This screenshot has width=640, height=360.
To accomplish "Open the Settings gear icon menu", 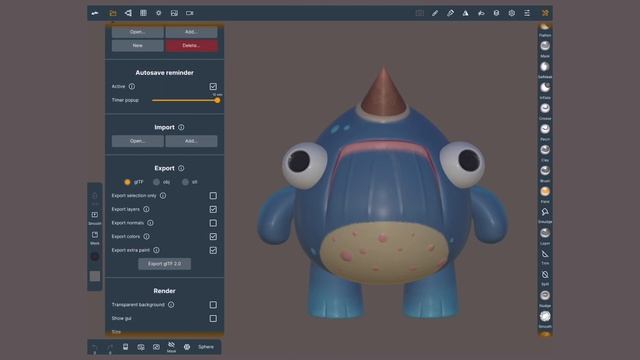I will point(512,13).
